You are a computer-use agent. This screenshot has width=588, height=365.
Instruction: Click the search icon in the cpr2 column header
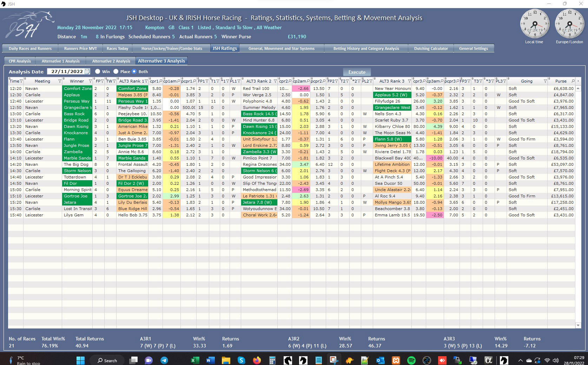[x=290, y=81]
